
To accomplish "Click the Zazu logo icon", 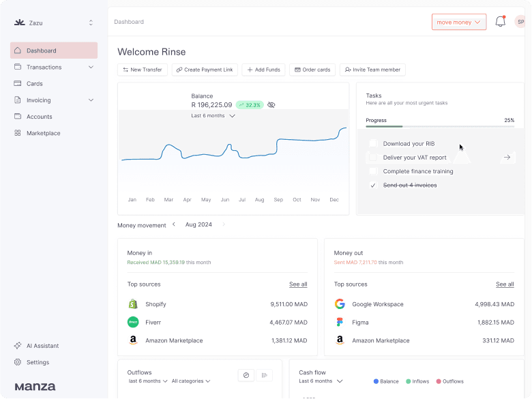I will pos(19,23).
